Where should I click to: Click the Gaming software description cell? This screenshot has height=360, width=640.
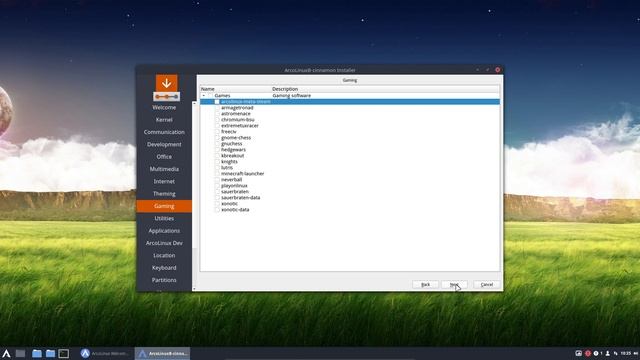click(291, 96)
